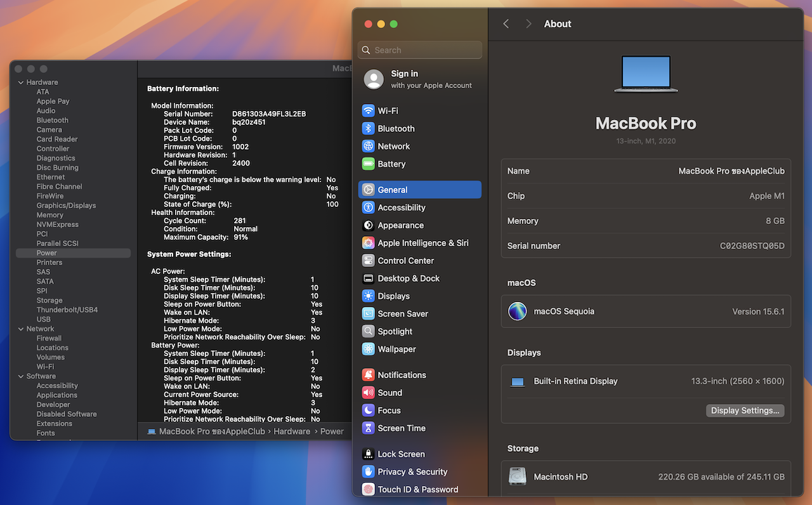Open the Screen Saver icon
Viewport: 812px width, 505px height.
(368, 314)
